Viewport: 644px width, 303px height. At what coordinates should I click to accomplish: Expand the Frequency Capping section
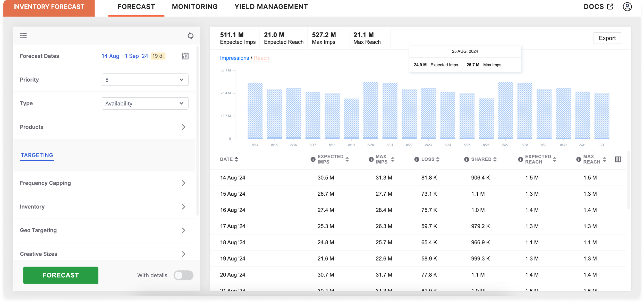pyautogui.click(x=104, y=183)
